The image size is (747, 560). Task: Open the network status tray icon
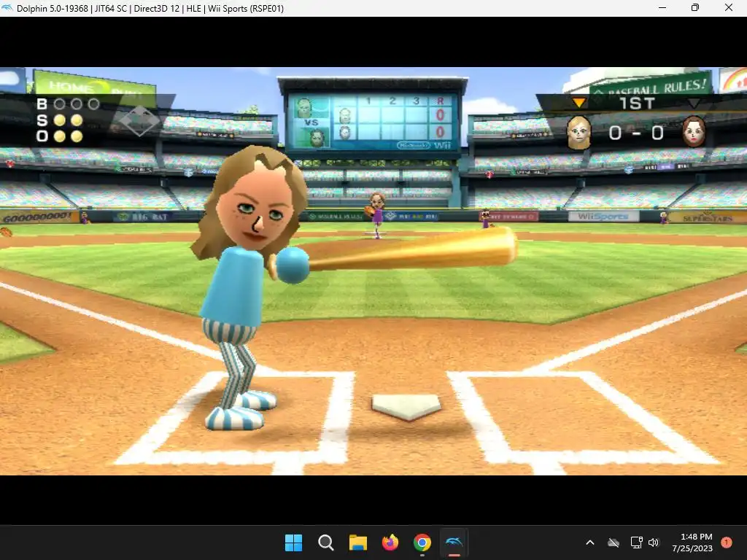click(636, 542)
